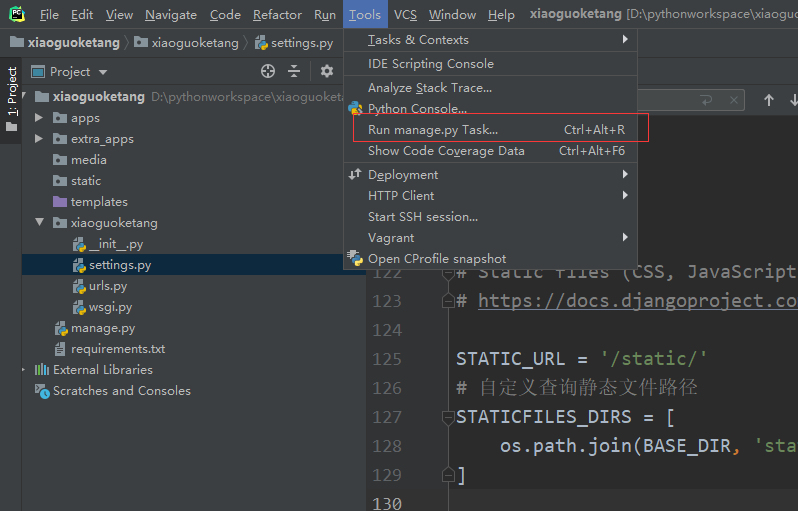Toggle fold marker at line 127
The image size is (798, 511).
tap(448, 417)
